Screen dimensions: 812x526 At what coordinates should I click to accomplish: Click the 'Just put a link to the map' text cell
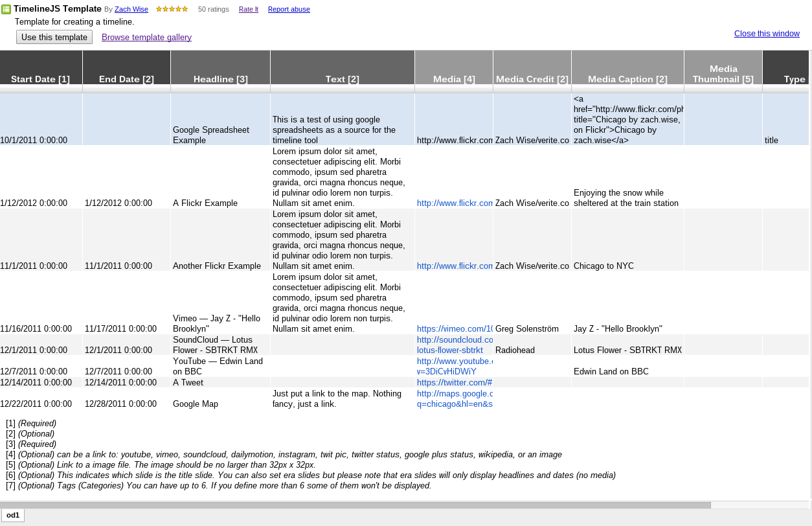(x=343, y=398)
